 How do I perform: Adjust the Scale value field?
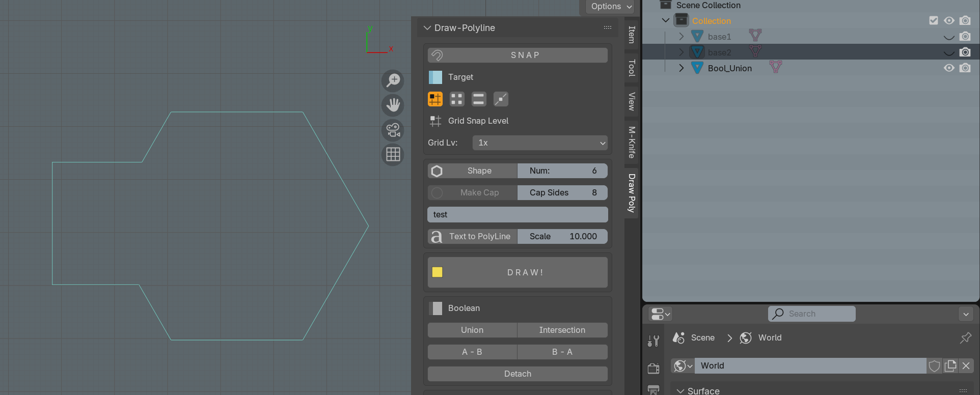562,236
